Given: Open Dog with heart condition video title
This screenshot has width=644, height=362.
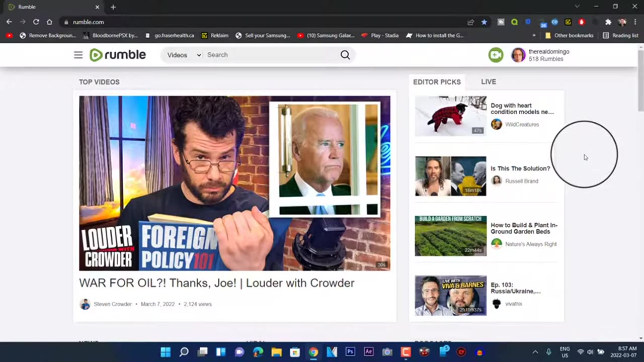Looking at the screenshot, I should pyautogui.click(x=522, y=109).
